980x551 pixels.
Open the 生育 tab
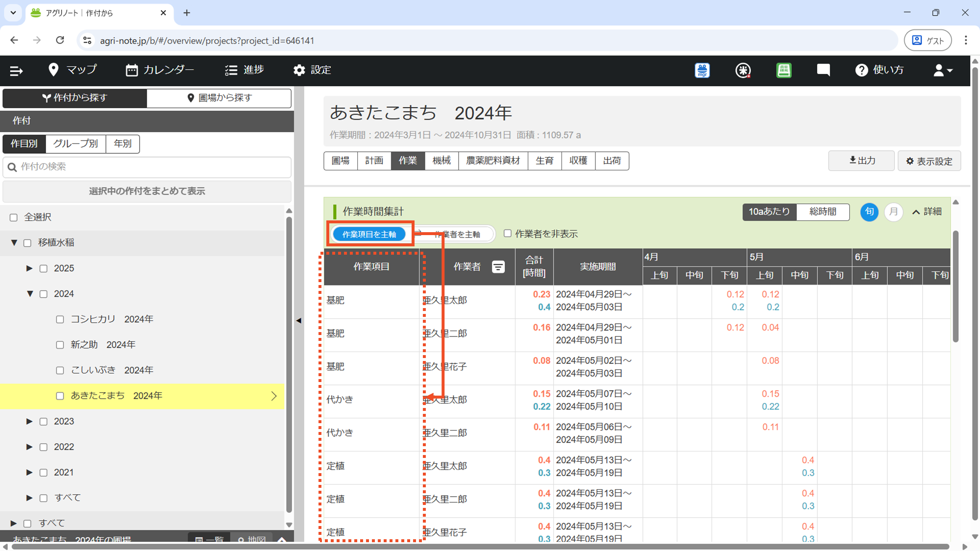click(544, 161)
